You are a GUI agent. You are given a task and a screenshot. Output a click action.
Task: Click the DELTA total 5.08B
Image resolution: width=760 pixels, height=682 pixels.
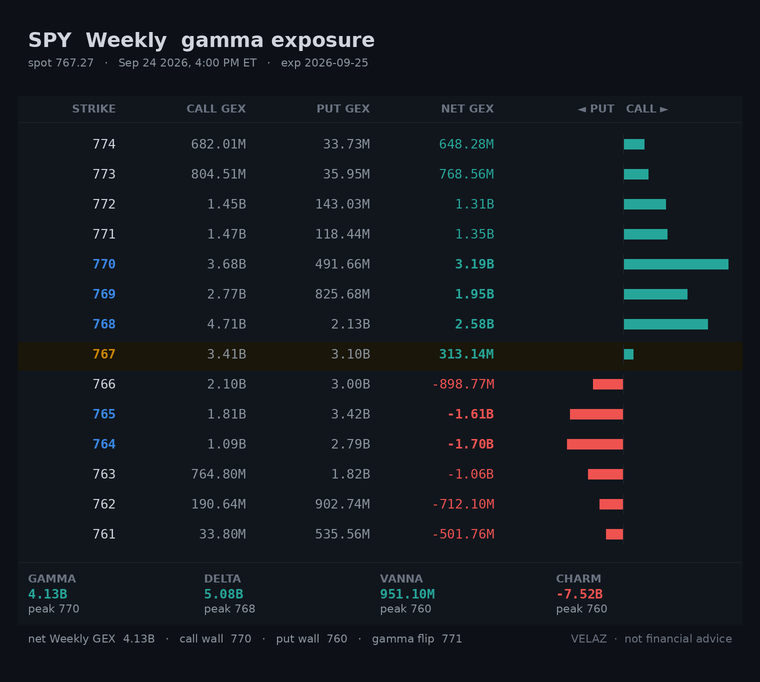click(223, 594)
